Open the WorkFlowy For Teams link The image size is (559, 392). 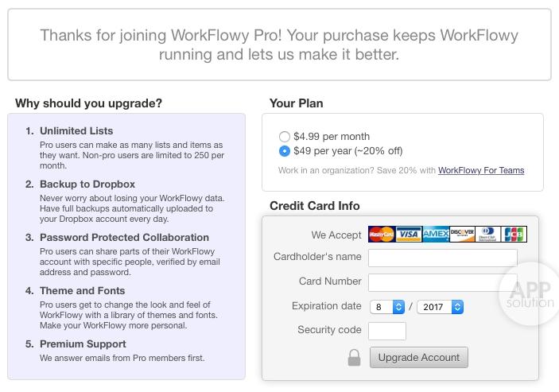[x=481, y=170]
